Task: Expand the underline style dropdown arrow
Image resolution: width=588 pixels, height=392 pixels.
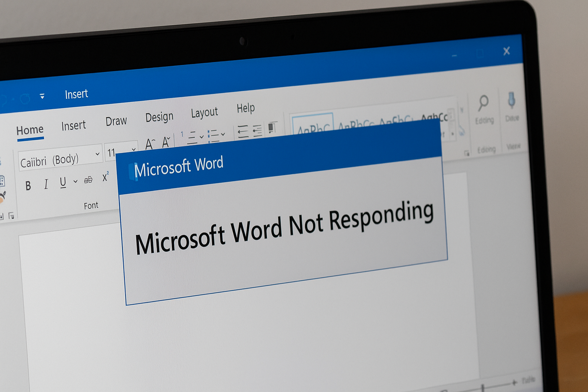Action: pyautogui.click(x=75, y=181)
